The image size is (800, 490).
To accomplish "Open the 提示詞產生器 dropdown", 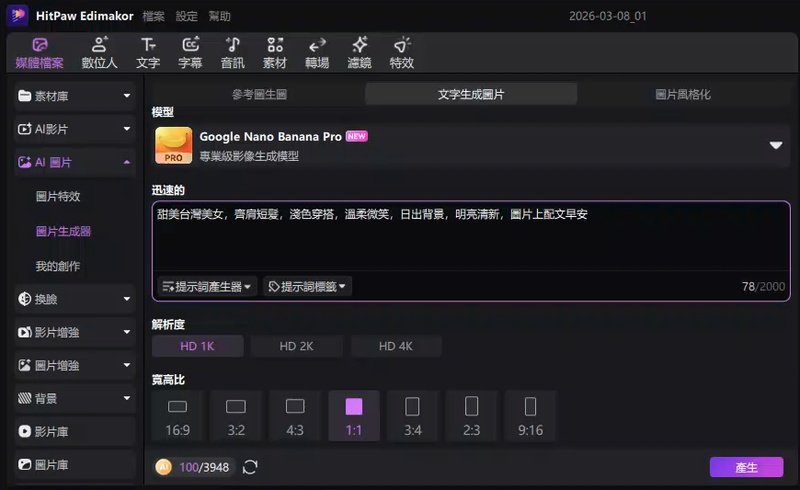I will pos(207,286).
